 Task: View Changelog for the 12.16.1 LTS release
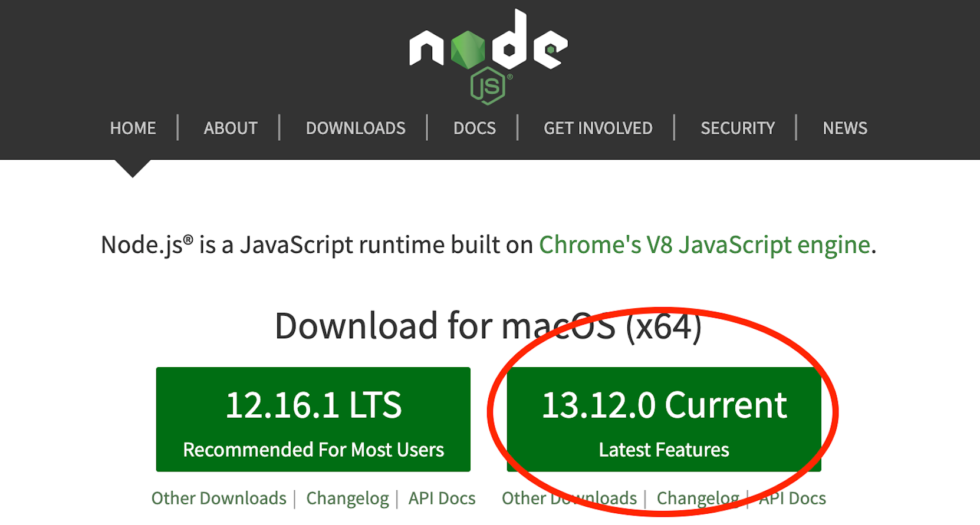(347, 498)
